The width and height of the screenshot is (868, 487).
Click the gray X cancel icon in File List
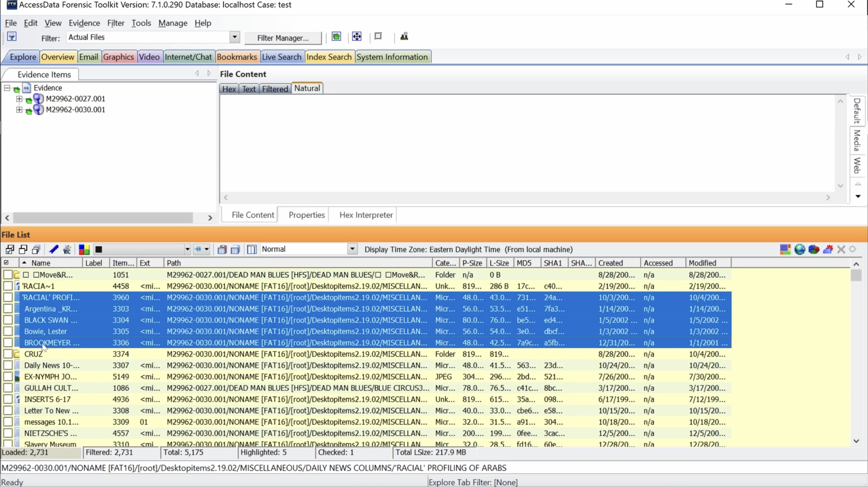tap(841, 249)
